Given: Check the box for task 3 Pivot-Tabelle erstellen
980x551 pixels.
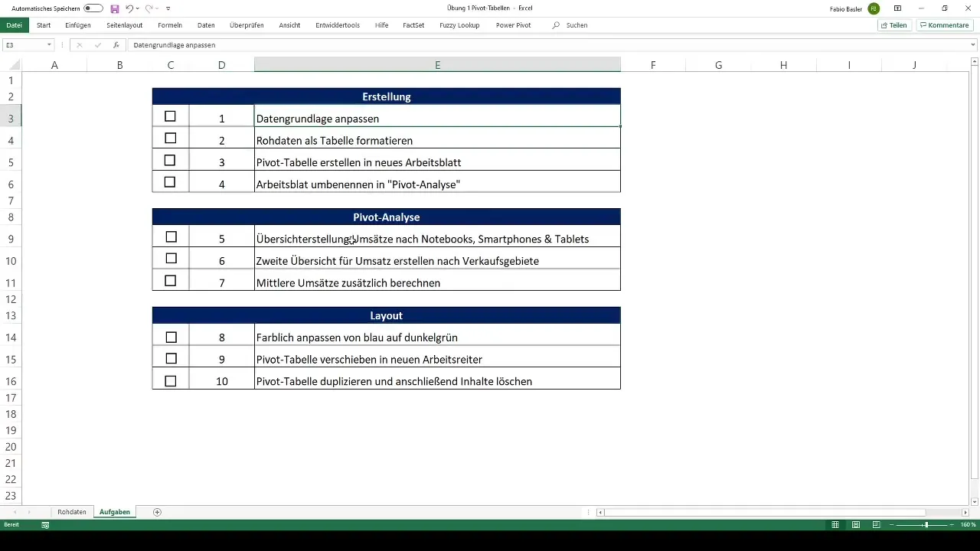Looking at the screenshot, I should pos(170,161).
